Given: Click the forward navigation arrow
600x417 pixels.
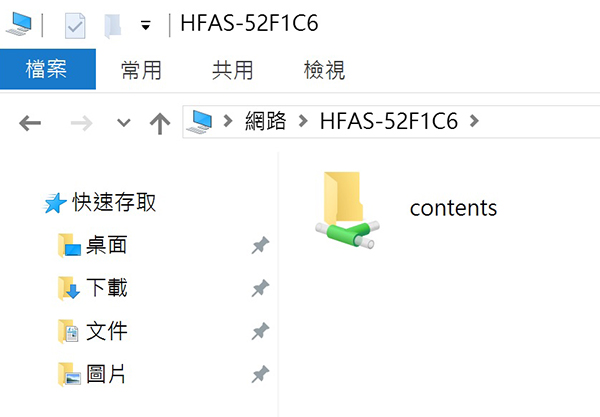Looking at the screenshot, I should tap(82, 123).
